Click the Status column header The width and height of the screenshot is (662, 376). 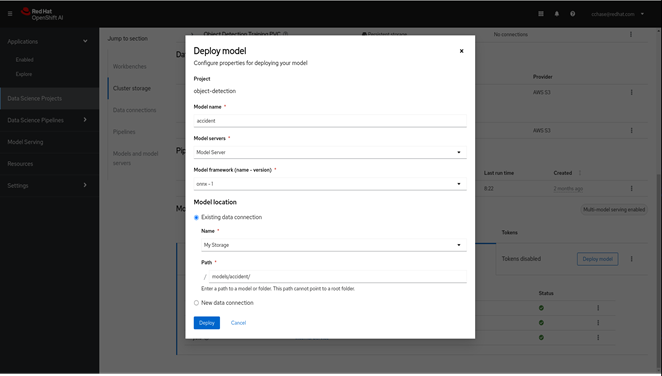click(546, 293)
